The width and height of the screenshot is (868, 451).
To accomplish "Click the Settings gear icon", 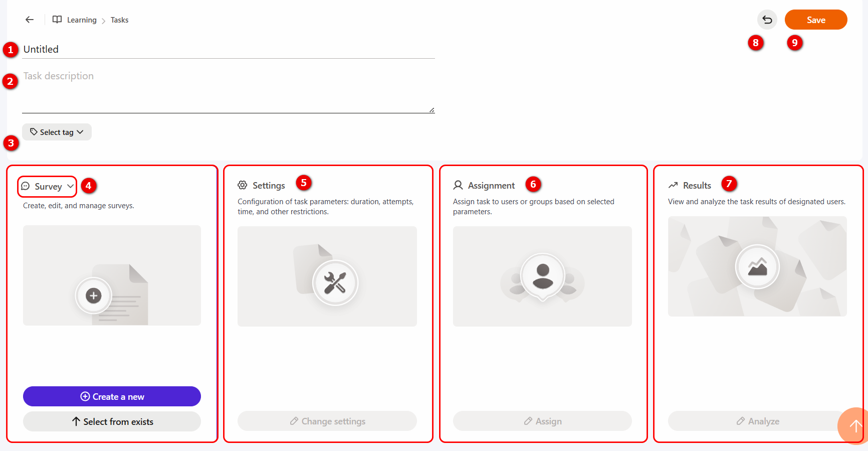I will tap(243, 185).
